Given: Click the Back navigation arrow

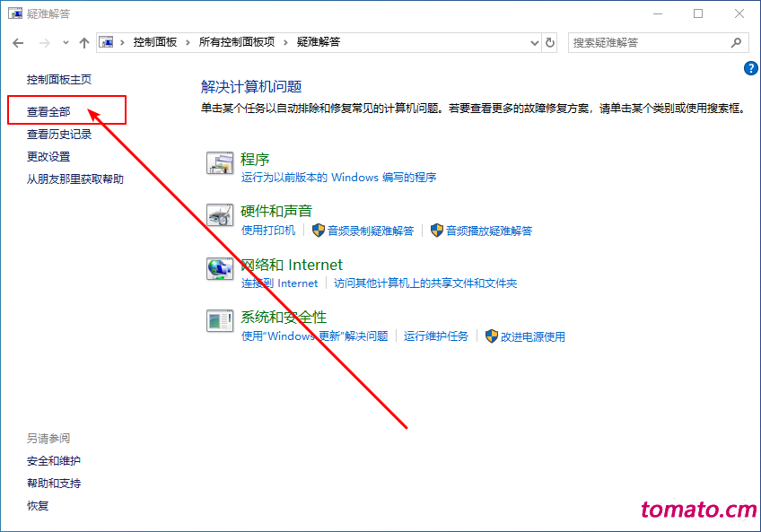Looking at the screenshot, I should (18, 43).
